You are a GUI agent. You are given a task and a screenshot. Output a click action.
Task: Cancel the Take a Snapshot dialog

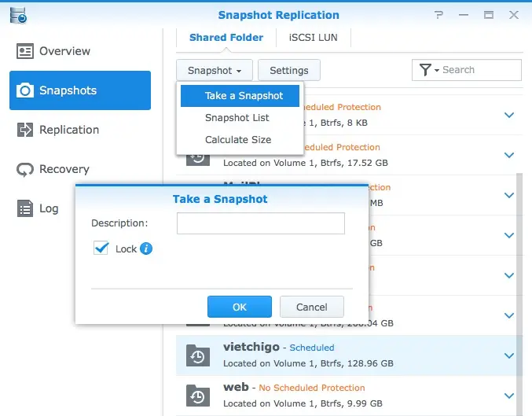[312, 307]
